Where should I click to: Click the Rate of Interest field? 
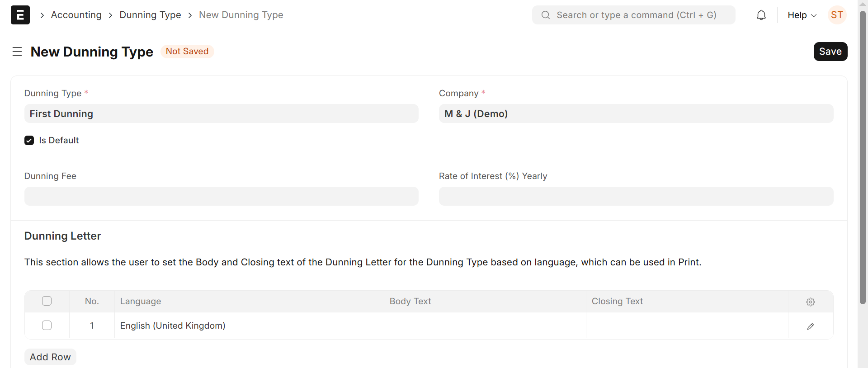point(636,197)
